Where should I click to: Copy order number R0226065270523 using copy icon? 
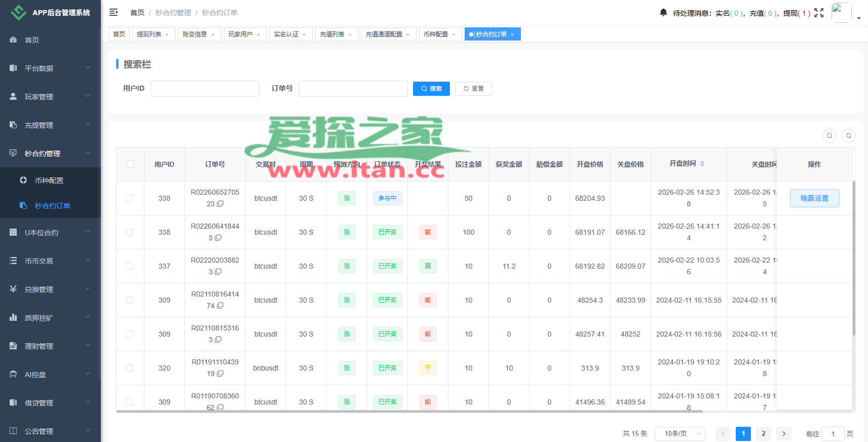(x=220, y=204)
